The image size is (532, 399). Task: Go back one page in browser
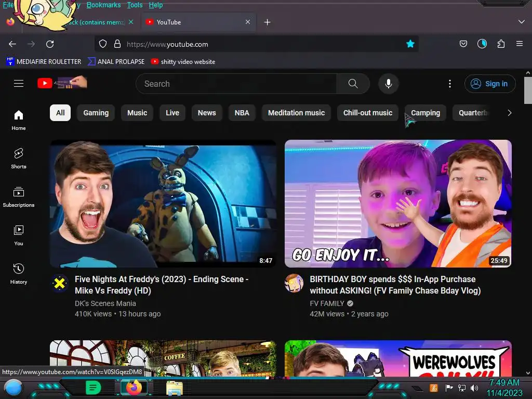(12, 44)
